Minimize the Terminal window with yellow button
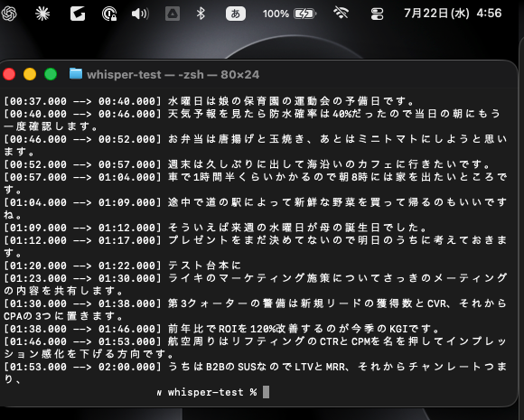This screenshot has width=524, height=420. (30, 74)
